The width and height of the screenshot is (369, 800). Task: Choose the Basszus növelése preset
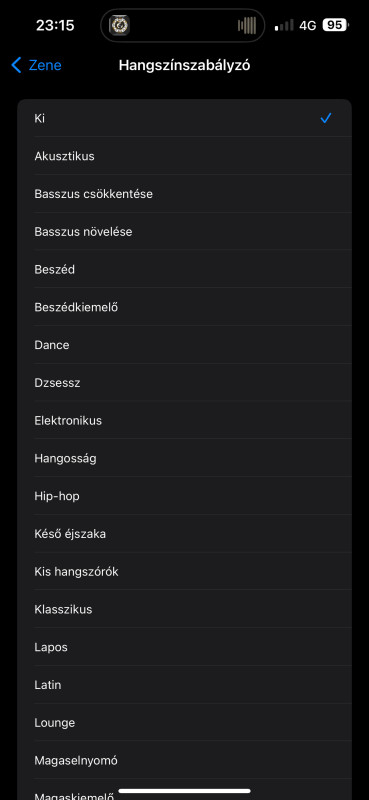tap(184, 232)
